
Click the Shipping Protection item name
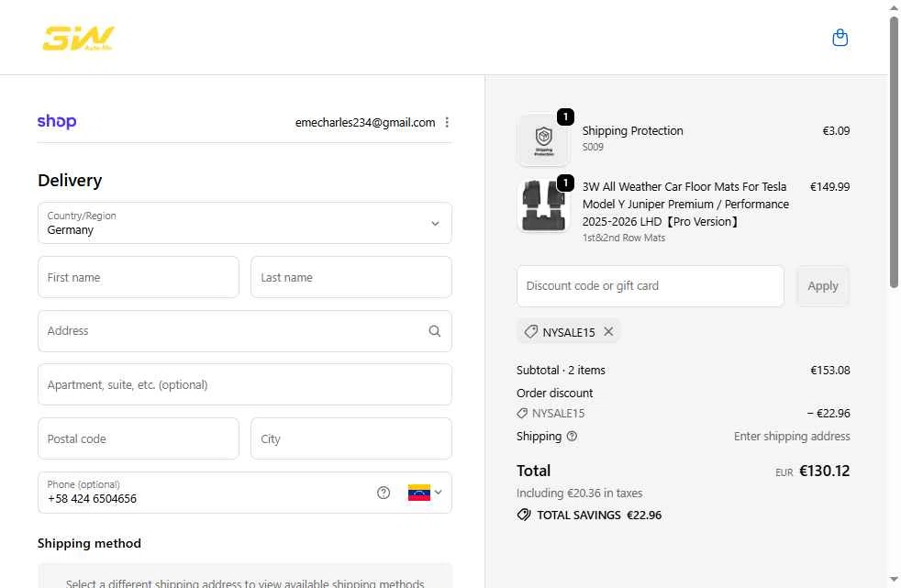[x=633, y=131]
